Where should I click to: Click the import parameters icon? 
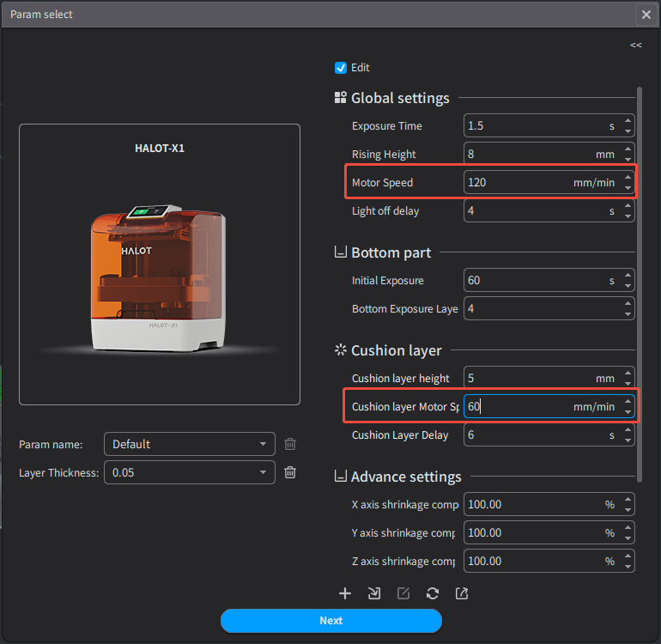tap(374, 593)
